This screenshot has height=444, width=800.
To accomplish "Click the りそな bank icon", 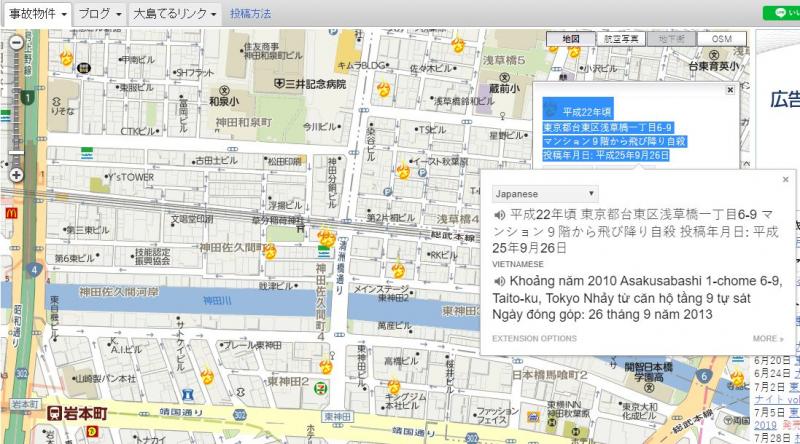I will (x=57, y=102).
